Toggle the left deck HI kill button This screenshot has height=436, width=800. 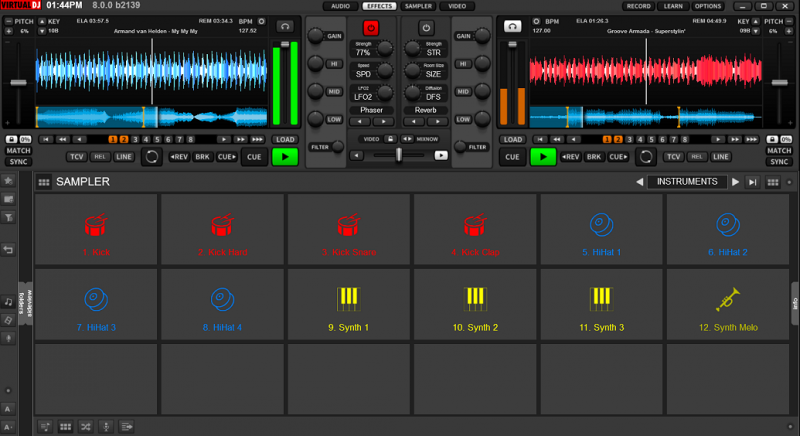click(334, 64)
